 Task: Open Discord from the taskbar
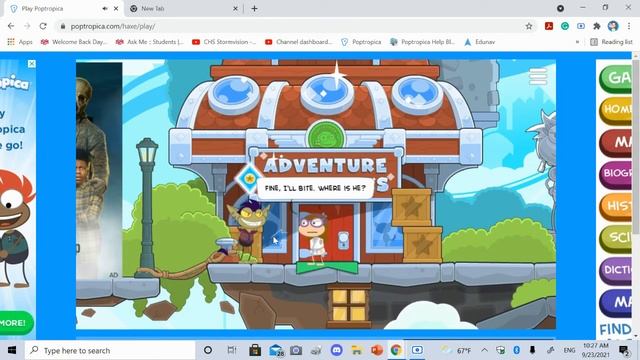[x=337, y=350]
